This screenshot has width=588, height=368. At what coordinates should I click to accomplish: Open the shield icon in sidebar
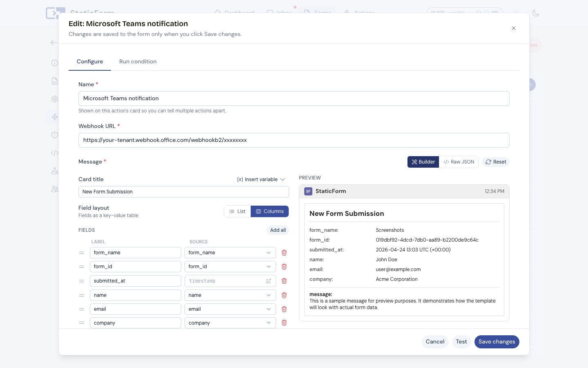(55, 135)
